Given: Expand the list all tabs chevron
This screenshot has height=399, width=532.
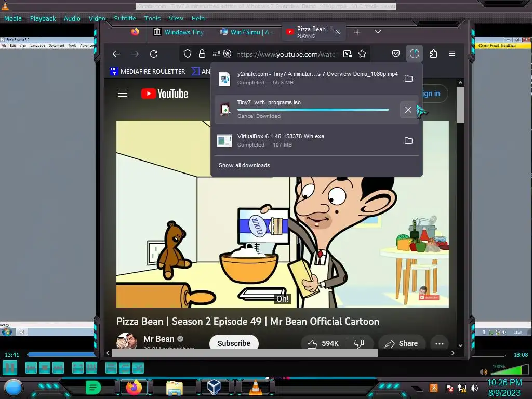Looking at the screenshot, I should (x=378, y=32).
